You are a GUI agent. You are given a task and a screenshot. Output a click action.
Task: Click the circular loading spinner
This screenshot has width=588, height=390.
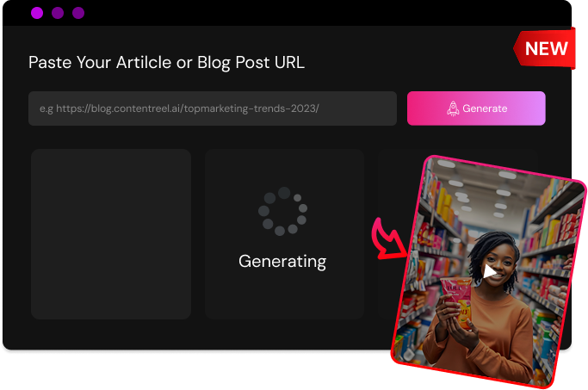[x=282, y=211]
